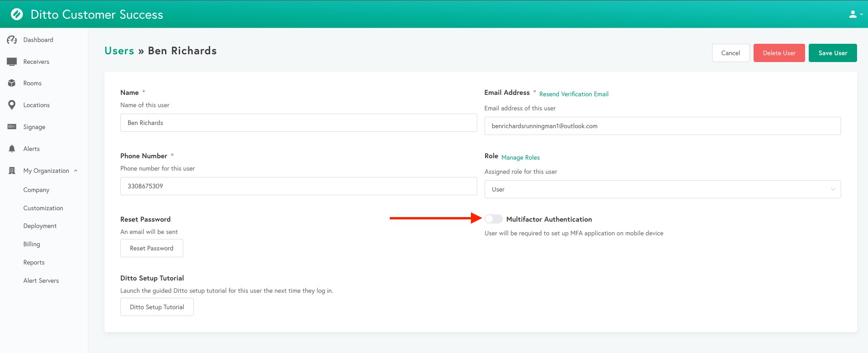The height and width of the screenshot is (353, 868).
Task: Go to Receivers in the sidebar
Action: coord(36,62)
